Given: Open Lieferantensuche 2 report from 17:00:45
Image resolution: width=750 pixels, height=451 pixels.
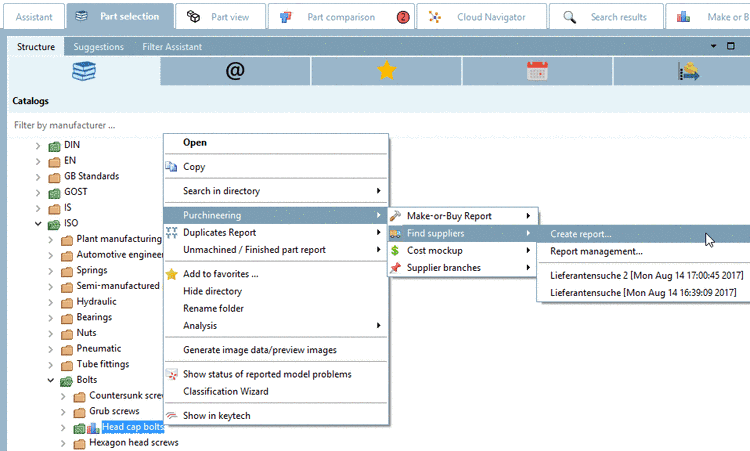Looking at the screenshot, I should point(644,275).
